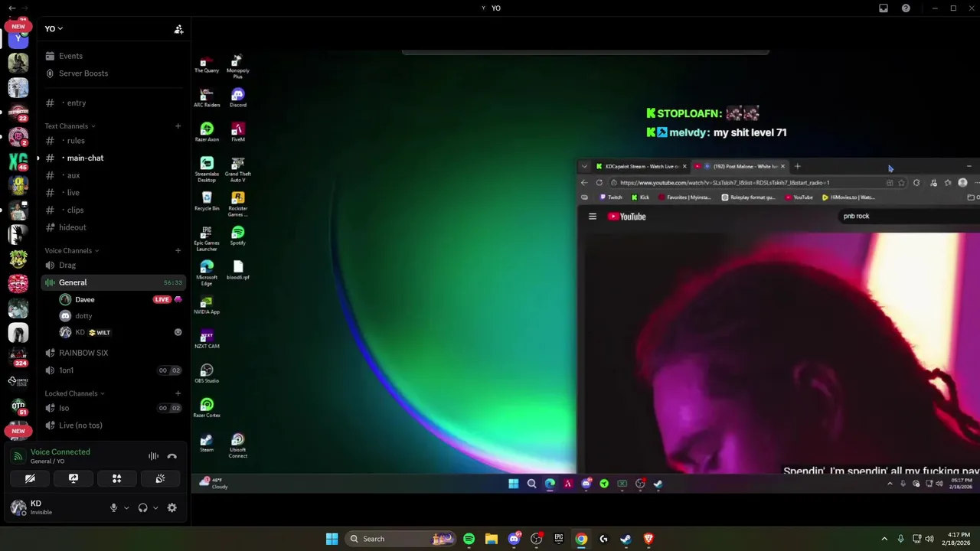Expand input device options next to microphone
The height and width of the screenshot is (551, 980).
coord(126,507)
